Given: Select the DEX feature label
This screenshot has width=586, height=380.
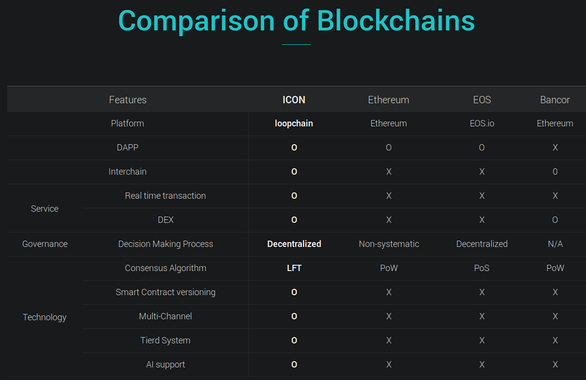Looking at the screenshot, I should click(165, 220).
